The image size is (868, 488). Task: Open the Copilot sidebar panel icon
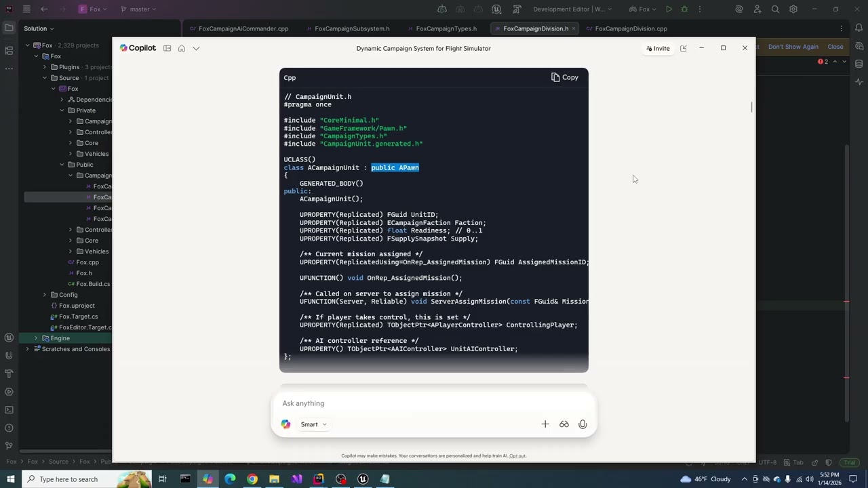[x=167, y=48]
